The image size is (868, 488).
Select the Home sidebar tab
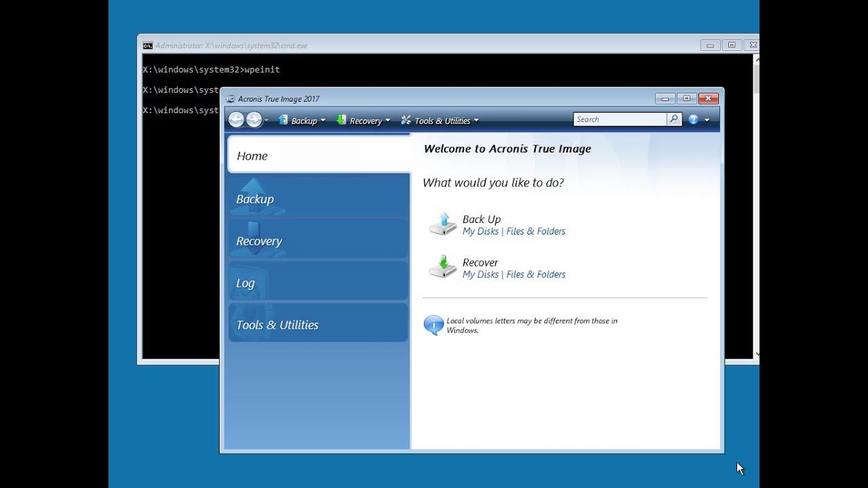(319, 155)
